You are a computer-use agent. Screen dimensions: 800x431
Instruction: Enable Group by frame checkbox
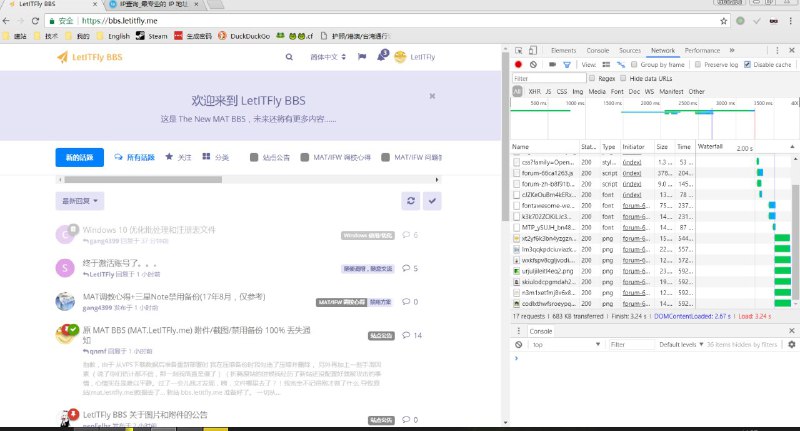[x=634, y=65]
